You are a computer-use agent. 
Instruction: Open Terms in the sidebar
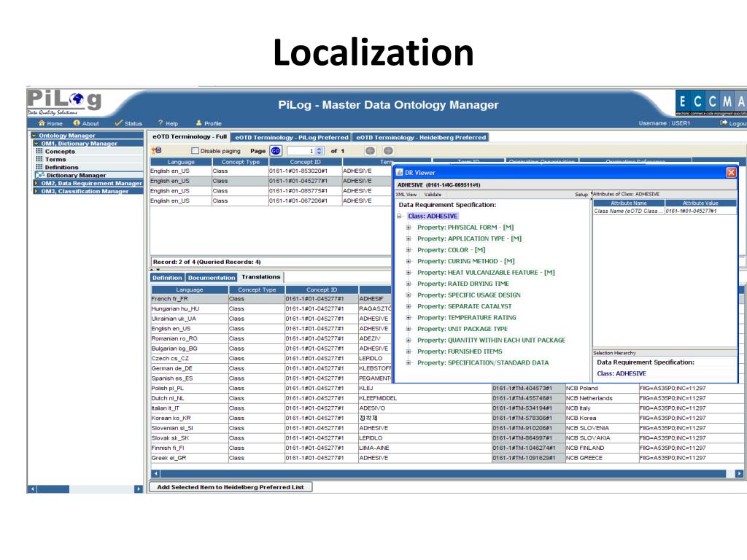55,160
